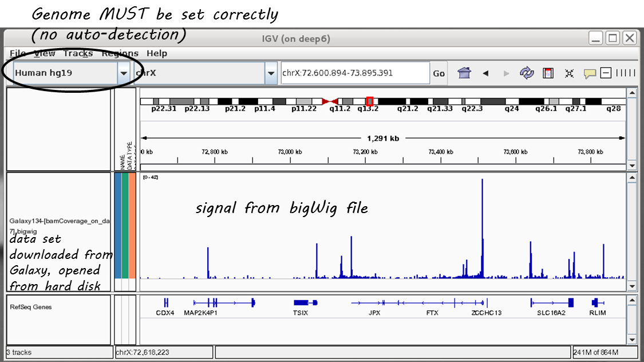Minimize the IGV window
Screen dimensions: 644x362
coord(595,38)
